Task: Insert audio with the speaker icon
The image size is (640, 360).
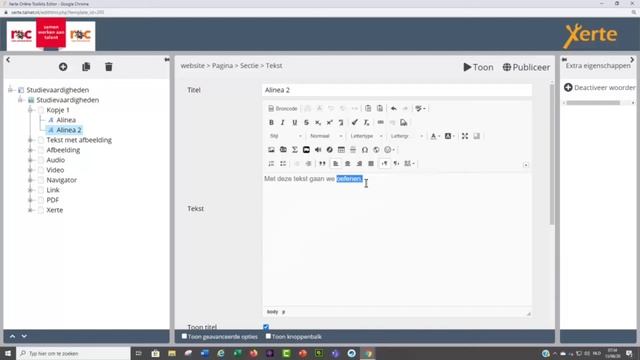Action: (318, 150)
